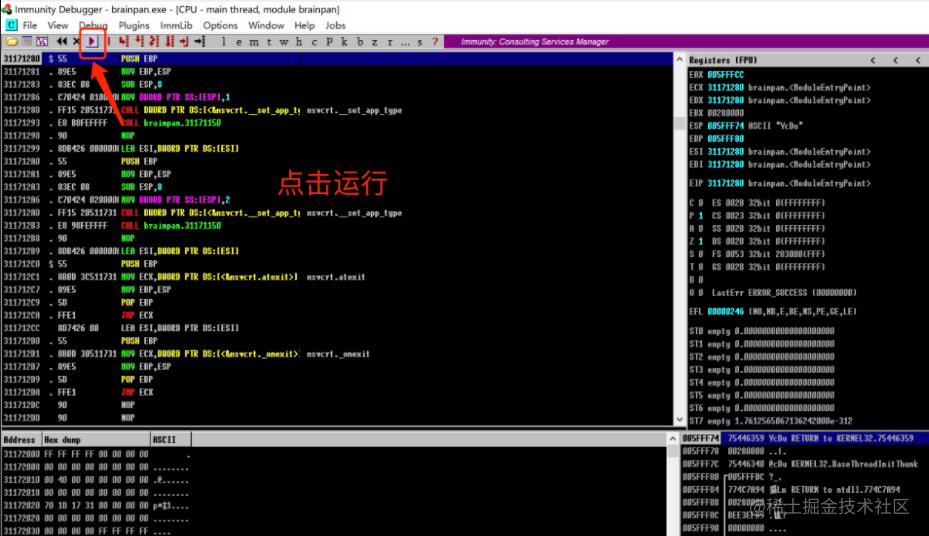Select the CALL brainpan.31171150 row at 31171293

[337, 123]
